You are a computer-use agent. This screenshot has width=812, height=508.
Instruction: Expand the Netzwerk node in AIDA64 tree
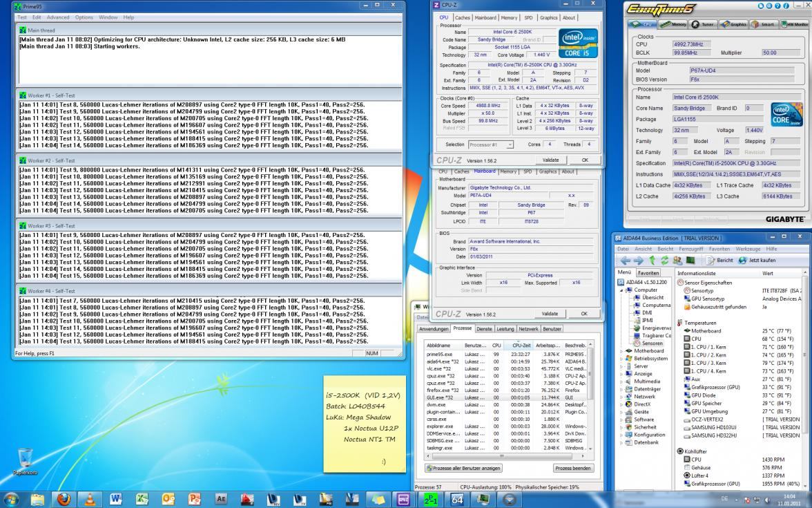[621, 397]
